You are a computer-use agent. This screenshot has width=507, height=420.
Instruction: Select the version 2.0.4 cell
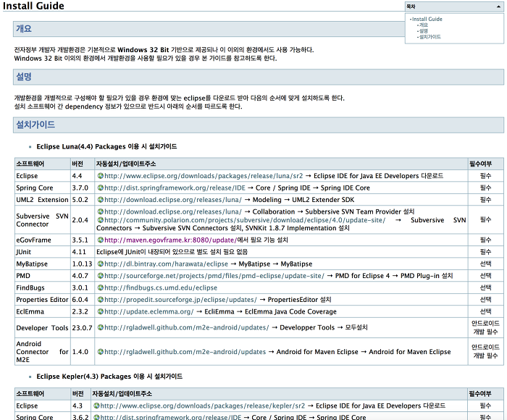pos(83,220)
